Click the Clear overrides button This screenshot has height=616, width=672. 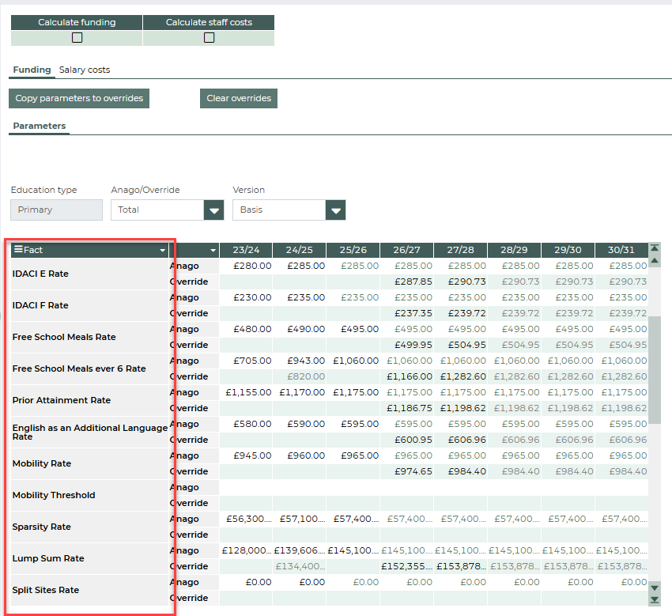tap(239, 99)
